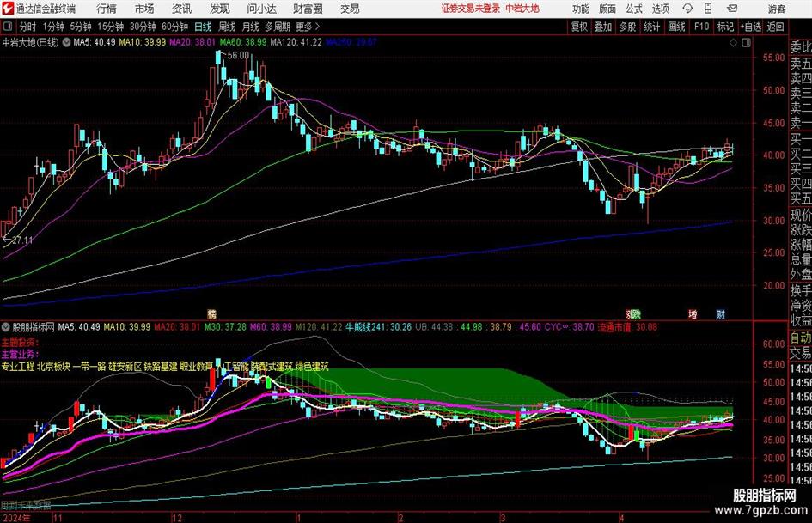This screenshot has height=523, width=812.
Task: Open the 财富圈 menu
Action: click(308, 9)
